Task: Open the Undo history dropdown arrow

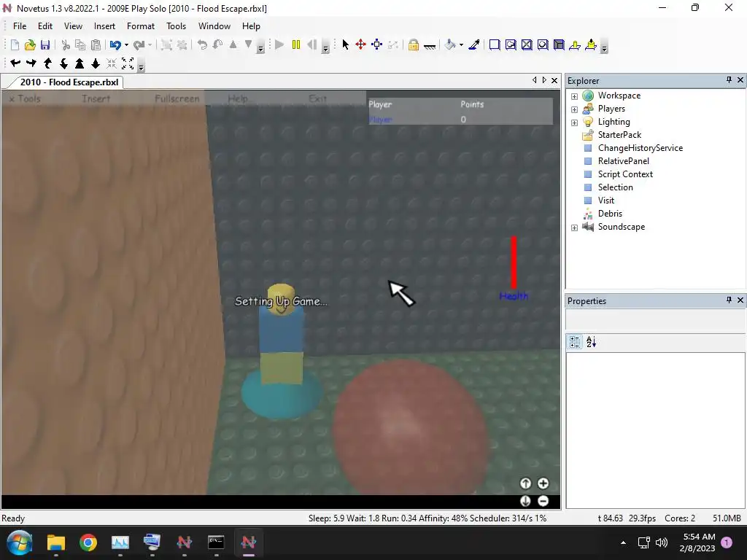Action: point(126,44)
